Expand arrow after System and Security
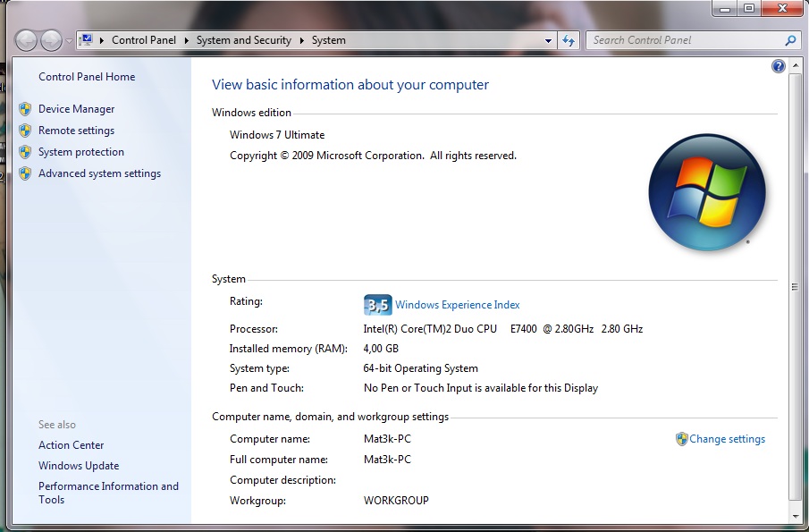This screenshot has width=809, height=532. click(x=302, y=40)
